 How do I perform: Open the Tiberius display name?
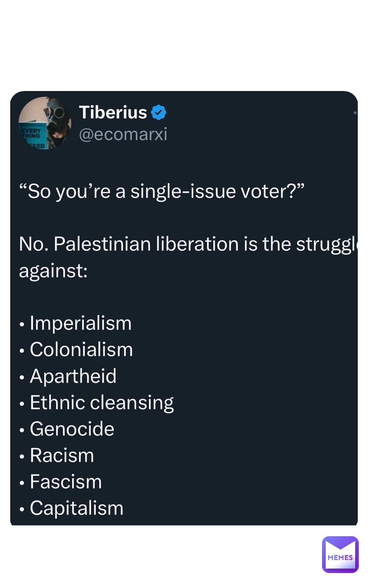[x=113, y=112]
